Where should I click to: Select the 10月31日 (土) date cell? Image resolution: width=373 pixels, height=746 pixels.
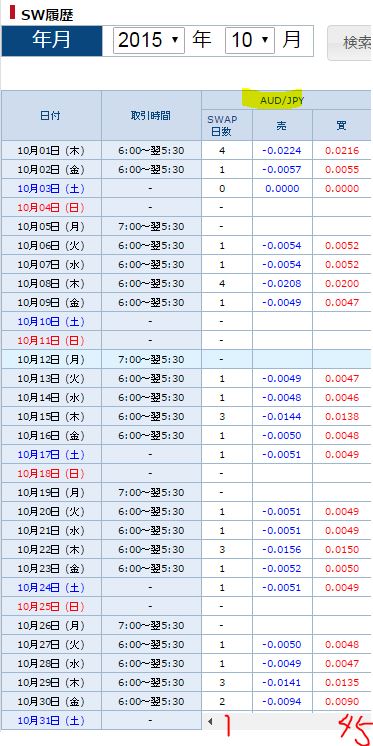pos(51,721)
